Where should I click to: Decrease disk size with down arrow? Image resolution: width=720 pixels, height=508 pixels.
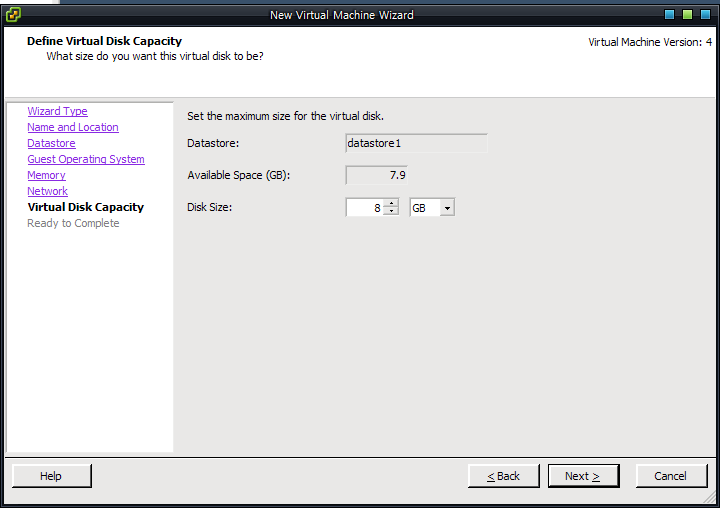391,211
